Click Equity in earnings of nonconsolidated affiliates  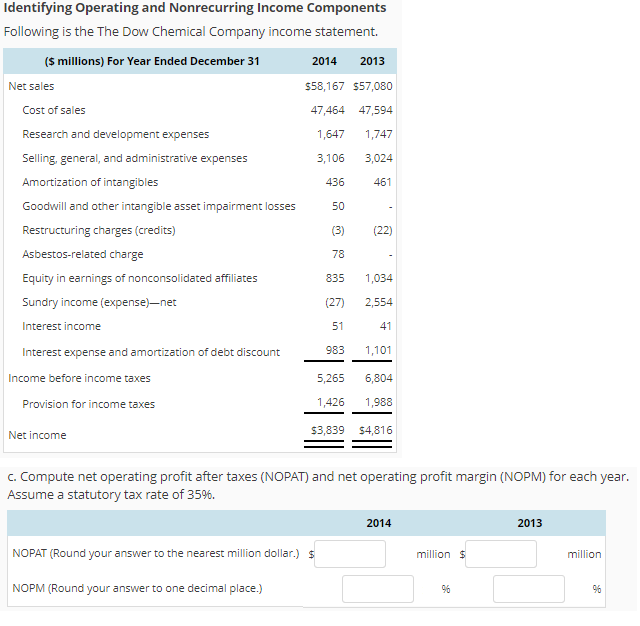click(140, 279)
